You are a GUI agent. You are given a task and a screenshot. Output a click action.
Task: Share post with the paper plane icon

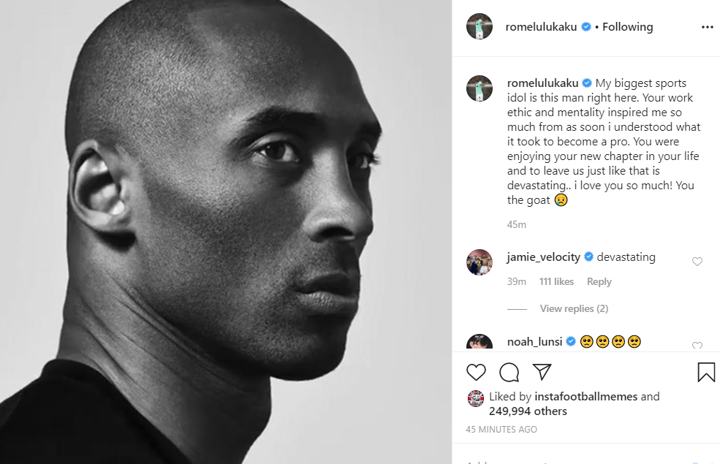point(542,372)
